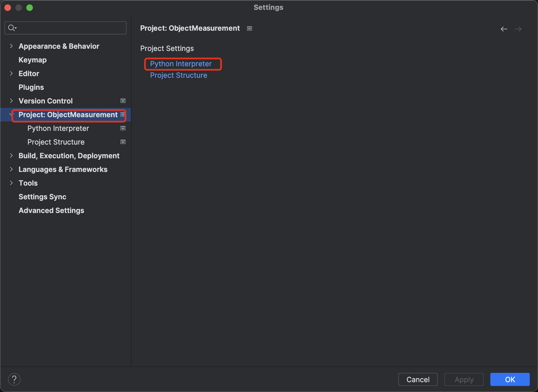
Task: Click the help question mark icon
Action: pos(14,379)
